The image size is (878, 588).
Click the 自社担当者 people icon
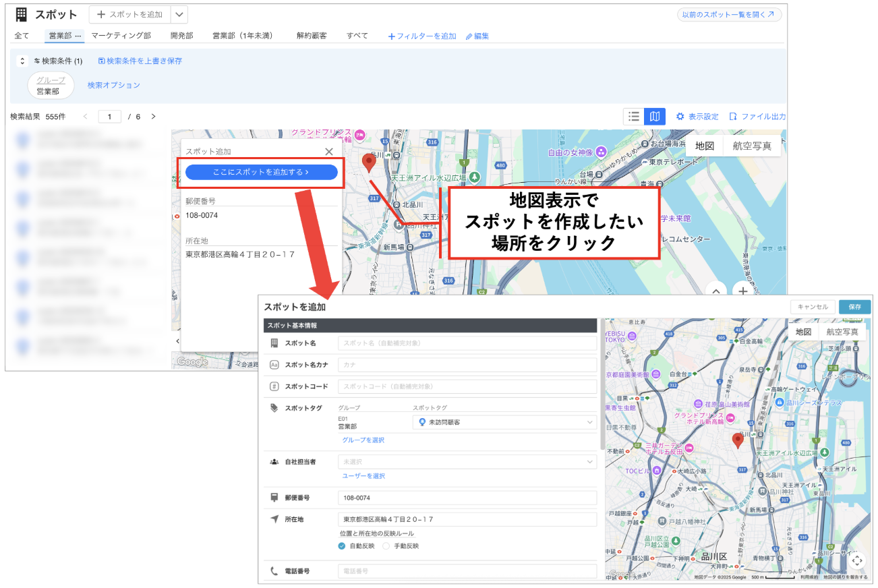point(274,462)
